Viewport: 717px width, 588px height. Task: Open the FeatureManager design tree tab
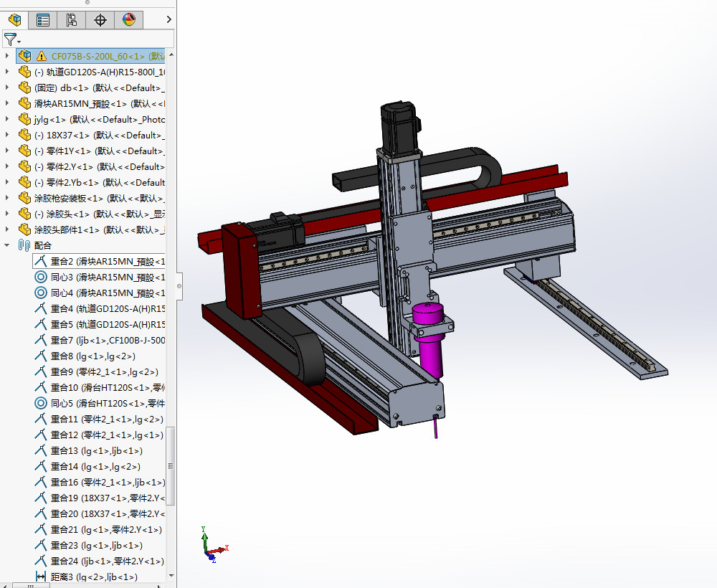coord(14,19)
